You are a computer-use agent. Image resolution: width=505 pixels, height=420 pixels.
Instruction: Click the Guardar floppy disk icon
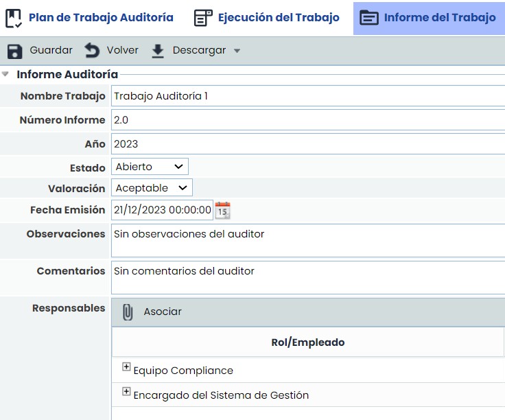14,51
